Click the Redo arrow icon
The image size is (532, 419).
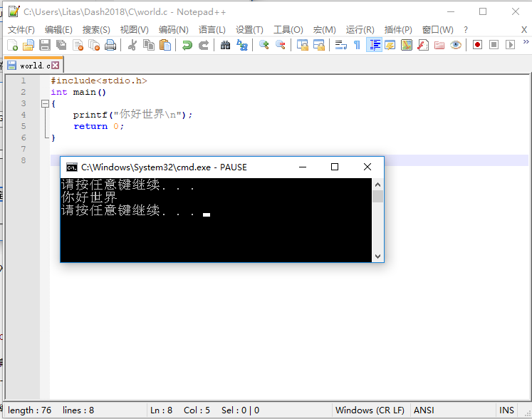click(204, 45)
